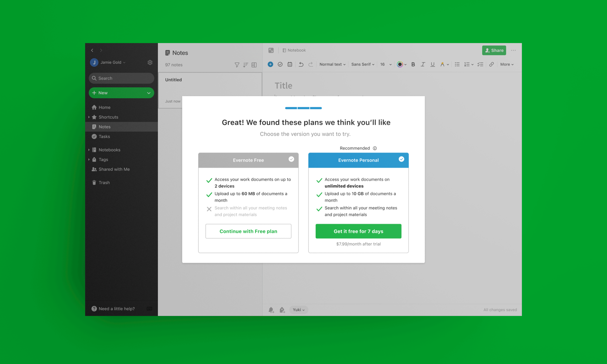Go forward with the right arrow
Image resolution: width=607 pixels, height=364 pixels.
pyautogui.click(x=101, y=50)
